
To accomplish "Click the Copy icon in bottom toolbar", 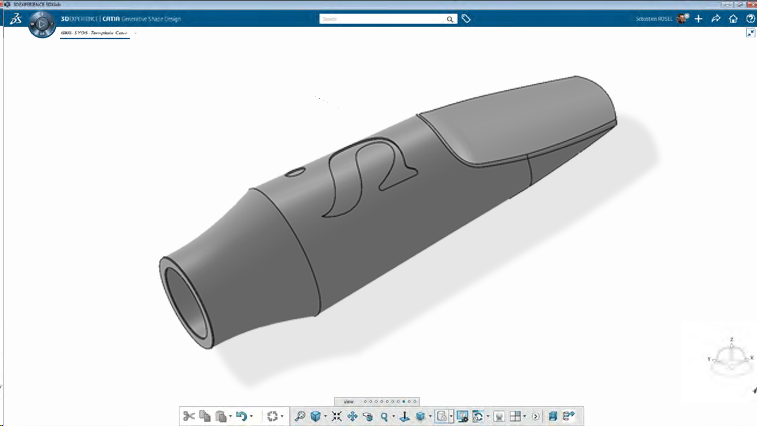I will coord(204,416).
